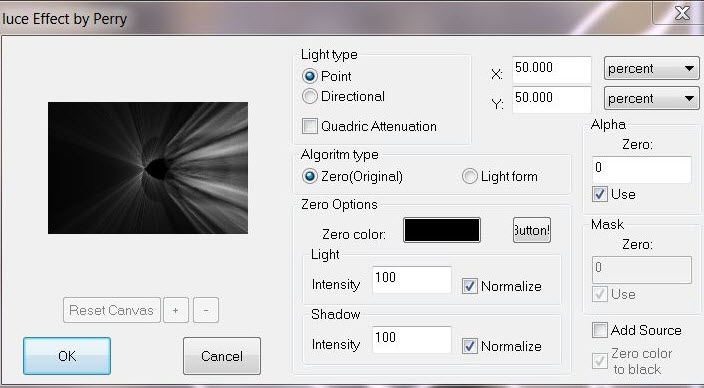Open the Y units percent dropdown
Viewport: 704px width, 388px height.
tap(651, 98)
